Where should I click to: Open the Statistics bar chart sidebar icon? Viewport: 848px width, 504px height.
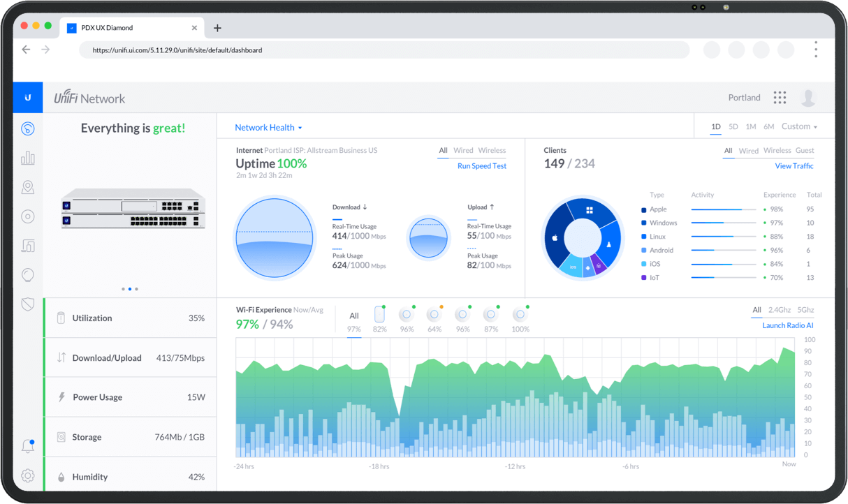[x=28, y=158]
